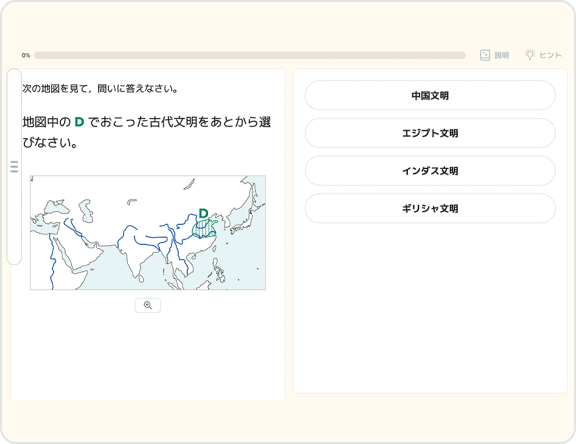576x444 pixels.
Task: Pick the インダス文明 answer option
Action: pos(430,171)
